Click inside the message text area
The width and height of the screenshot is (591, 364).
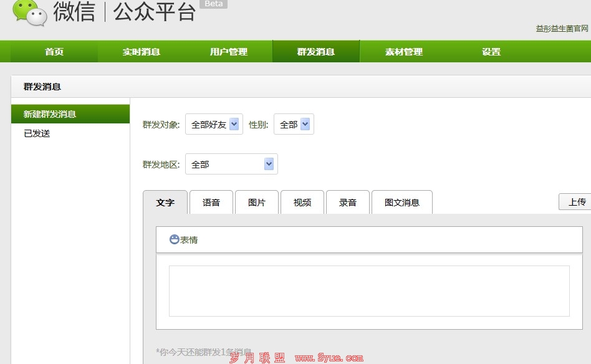pos(369,291)
